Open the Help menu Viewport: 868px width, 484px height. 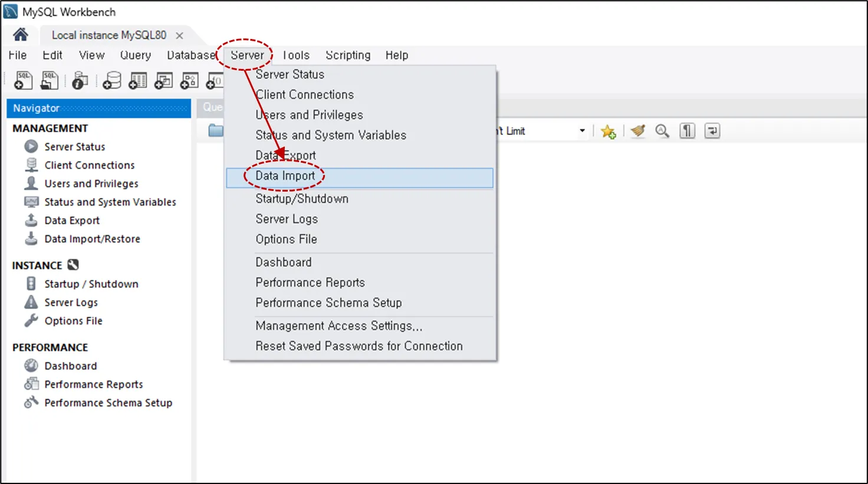pyautogui.click(x=397, y=55)
